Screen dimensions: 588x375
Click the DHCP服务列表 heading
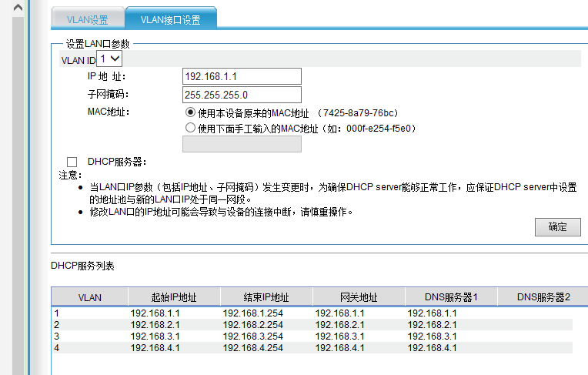pyautogui.click(x=82, y=266)
